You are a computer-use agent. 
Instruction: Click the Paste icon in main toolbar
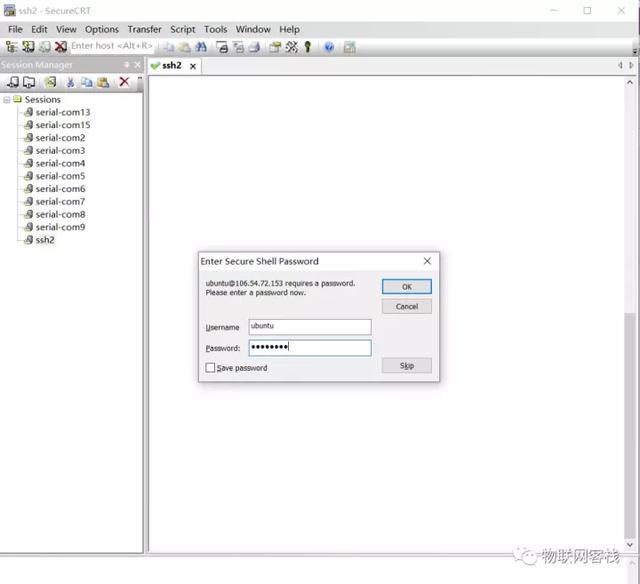[x=184, y=47]
